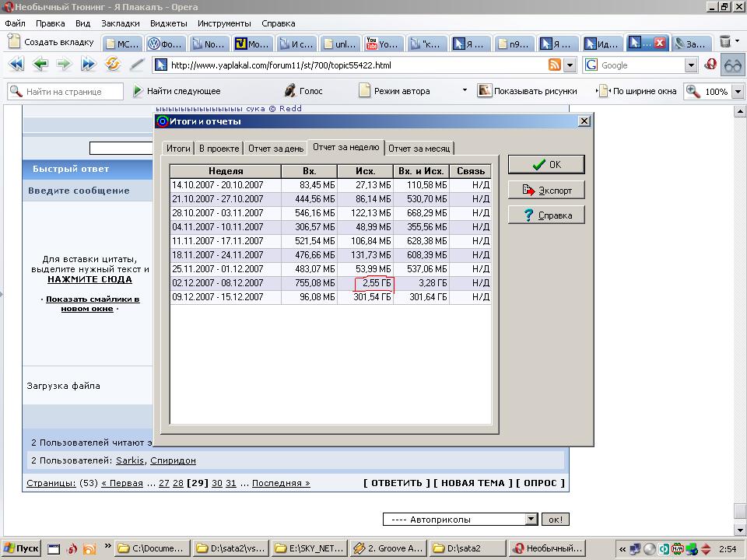
Task: Toggle Показывать рисунки images display
Action: click(x=528, y=91)
